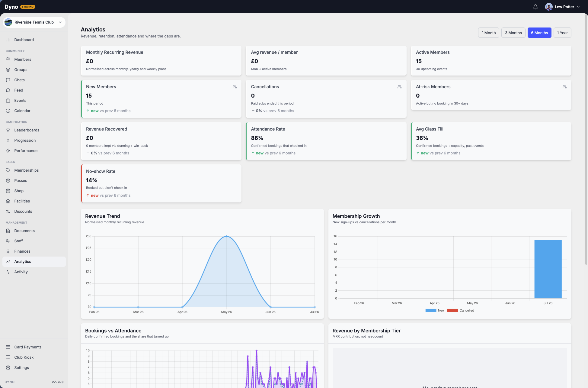Click the Dyno logo
This screenshot has height=388, width=588.
tap(11, 7)
